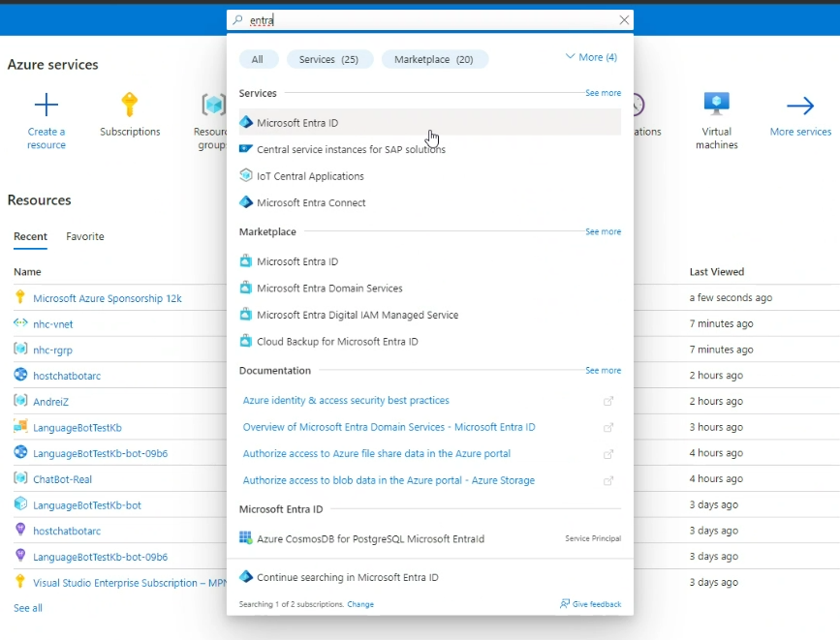
Task: Click marketplace icon for Cloud Backup
Action: pyautogui.click(x=245, y=341)
